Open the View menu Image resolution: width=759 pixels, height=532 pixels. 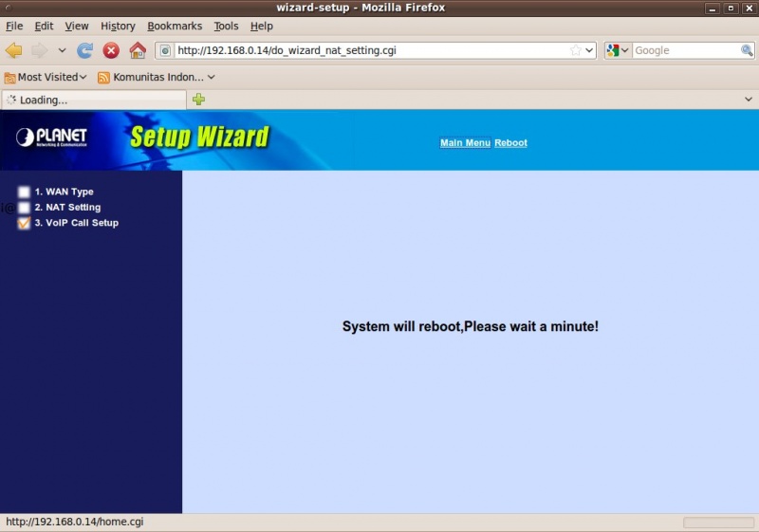pos(77,27)
